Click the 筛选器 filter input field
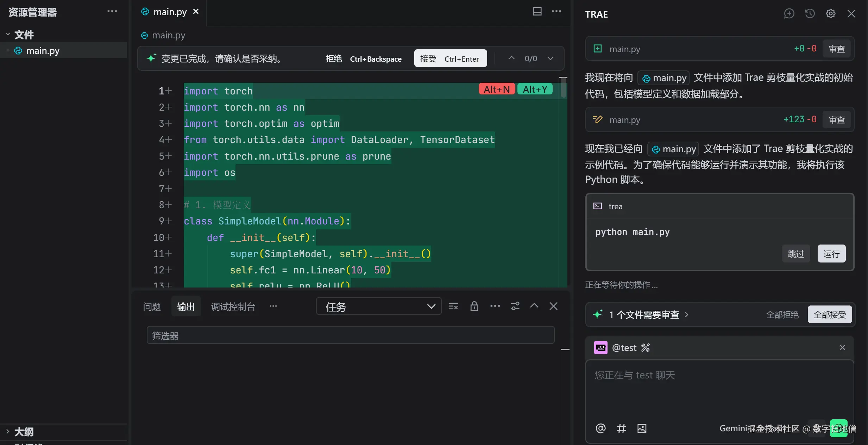Screen dimensions: 868x445 tap(350, 335)
